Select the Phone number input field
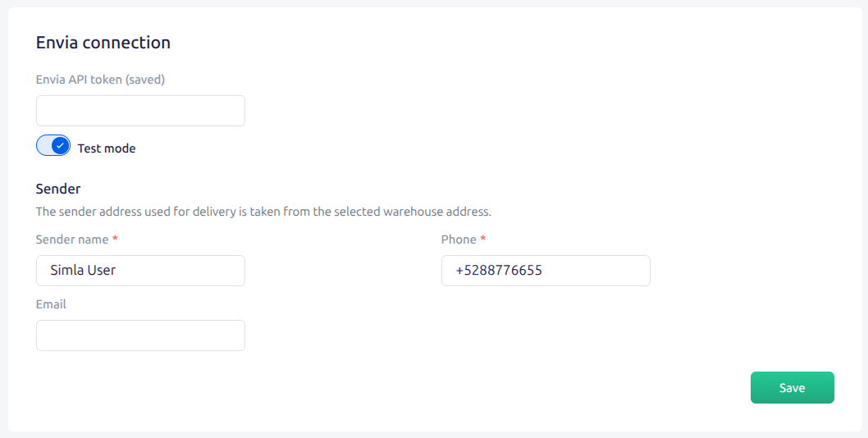 (546, 271)
